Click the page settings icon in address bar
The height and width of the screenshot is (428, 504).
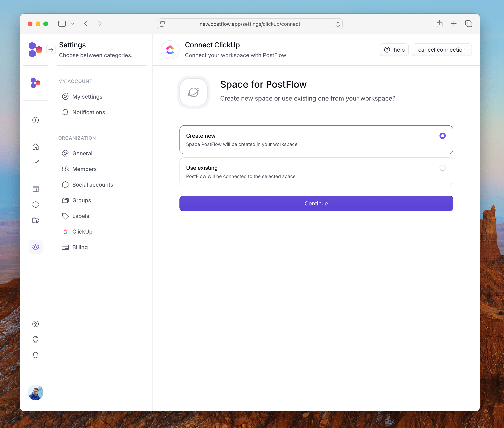(x=163, y=24)
